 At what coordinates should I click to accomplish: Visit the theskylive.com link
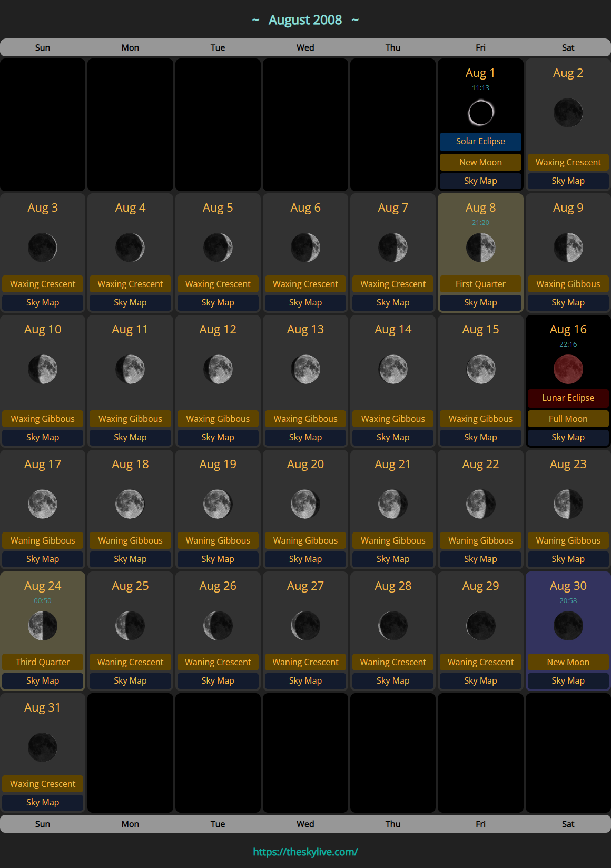[x=305, y=852]
